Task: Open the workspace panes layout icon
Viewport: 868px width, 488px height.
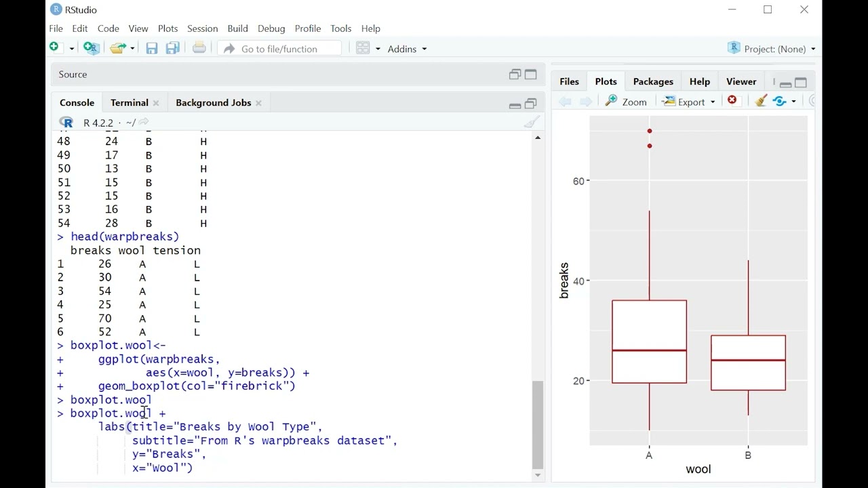Action: point(363,48)
